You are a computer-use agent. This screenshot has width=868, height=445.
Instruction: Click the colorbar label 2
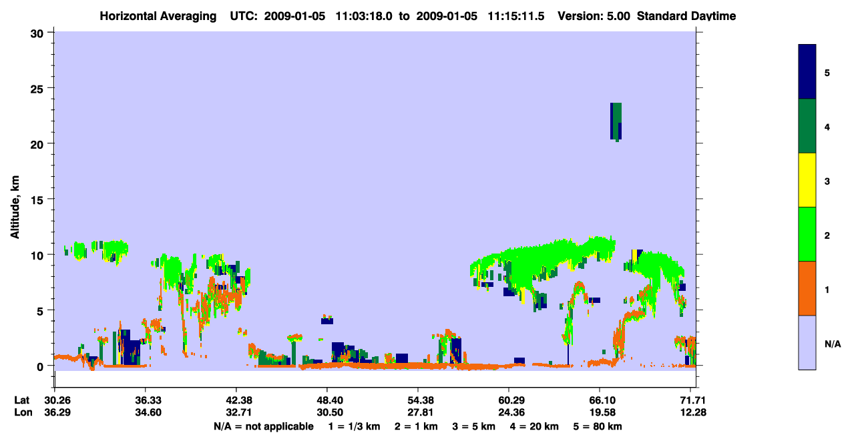click(x=827, y=235)
